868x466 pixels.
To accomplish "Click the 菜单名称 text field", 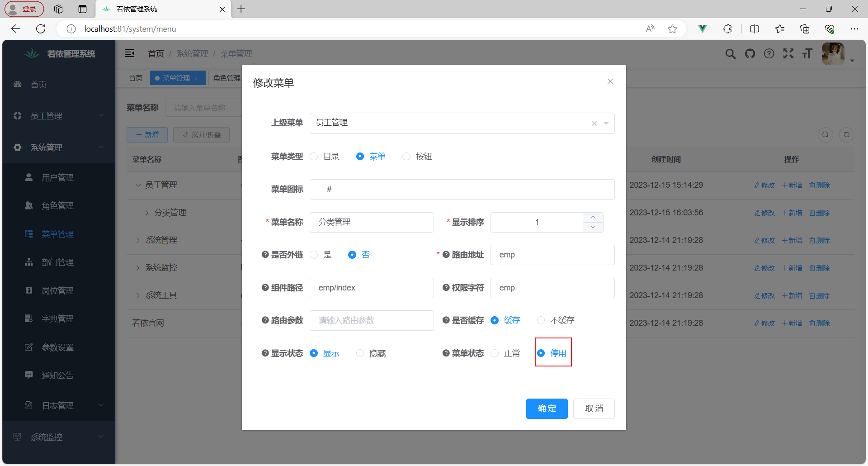I will click(372, 222).
